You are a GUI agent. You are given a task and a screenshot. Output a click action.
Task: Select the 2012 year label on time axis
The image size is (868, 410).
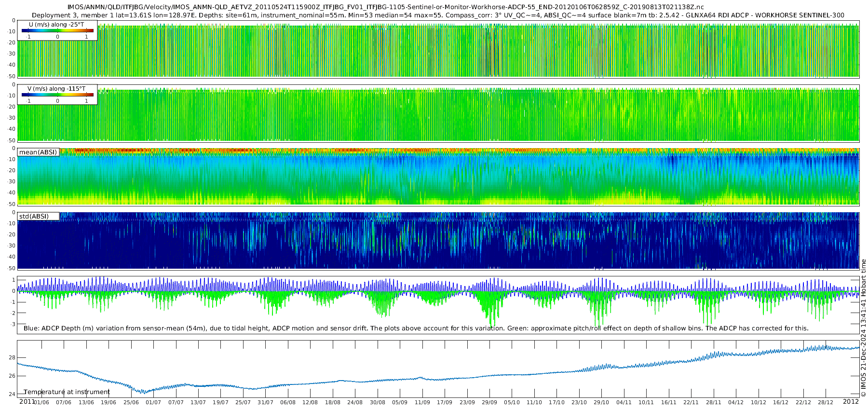click(x=851, y=402)
